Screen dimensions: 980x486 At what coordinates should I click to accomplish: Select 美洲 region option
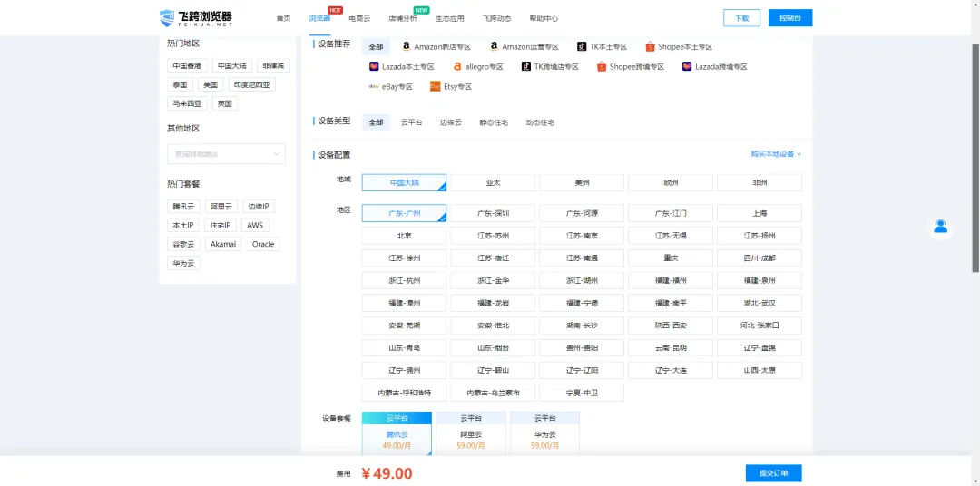point(582,183)
